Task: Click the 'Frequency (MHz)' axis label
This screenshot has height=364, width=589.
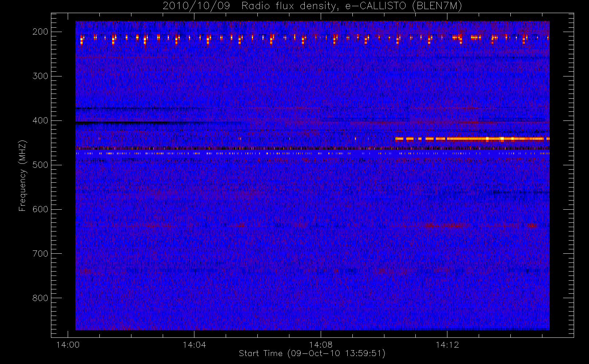Action: coord(23,175)
